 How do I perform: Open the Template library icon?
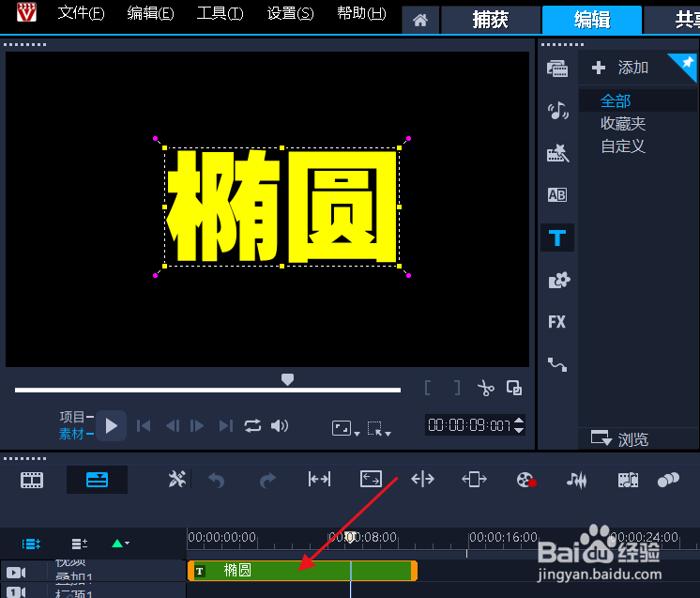[557, 153]
